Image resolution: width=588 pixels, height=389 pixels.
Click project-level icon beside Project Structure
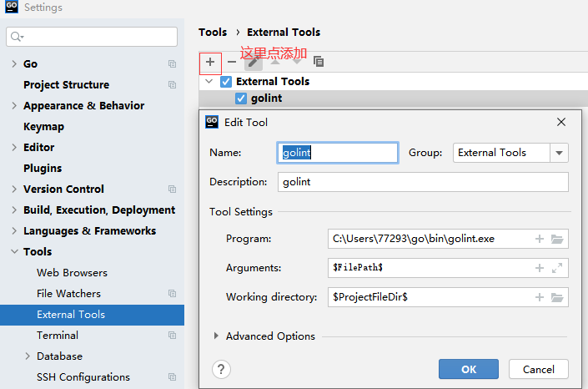[x=172, y=85]
